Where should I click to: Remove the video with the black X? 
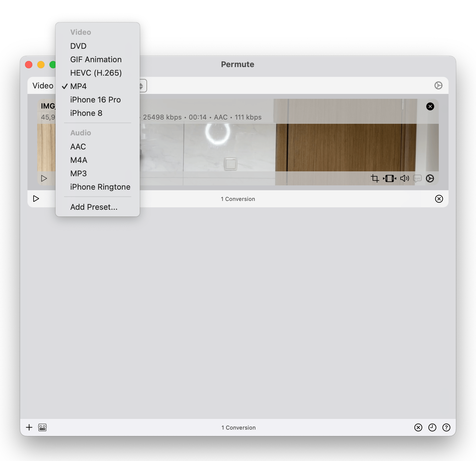[x=430, y=106]
